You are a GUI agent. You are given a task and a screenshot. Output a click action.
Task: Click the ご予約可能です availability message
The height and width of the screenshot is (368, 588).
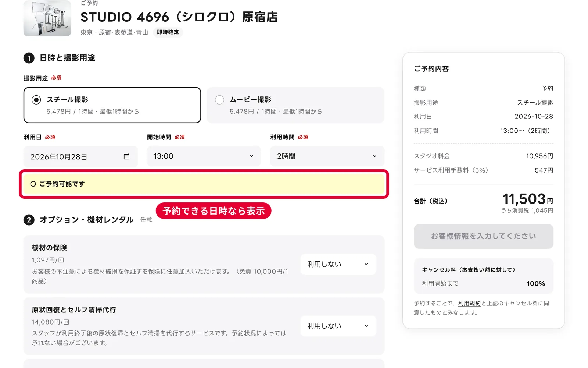point(204,184)
